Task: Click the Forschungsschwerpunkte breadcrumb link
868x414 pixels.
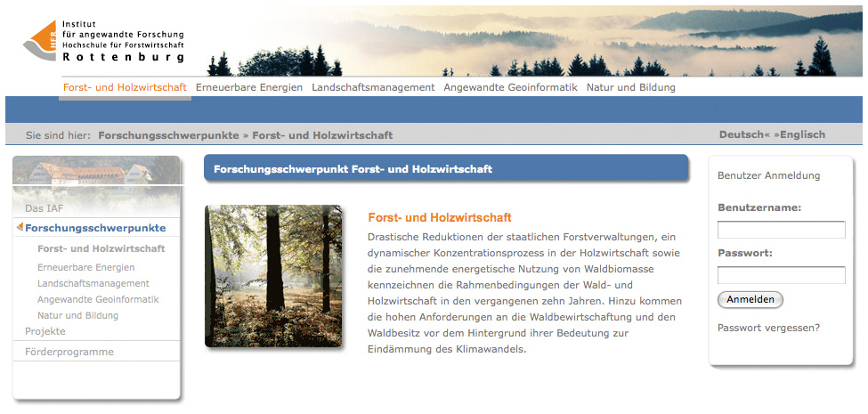Action: click(x=168, y=135)
